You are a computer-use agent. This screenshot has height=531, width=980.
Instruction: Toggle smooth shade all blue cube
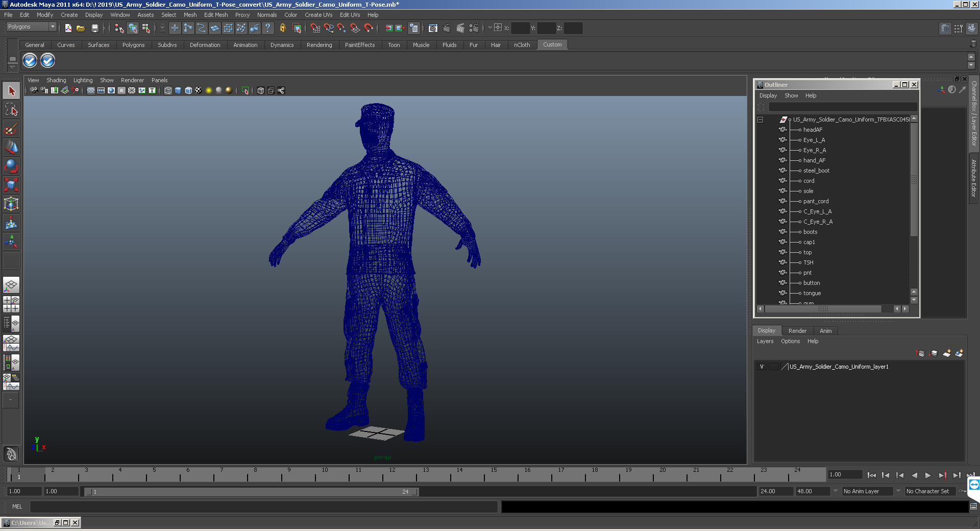point(178,90)
